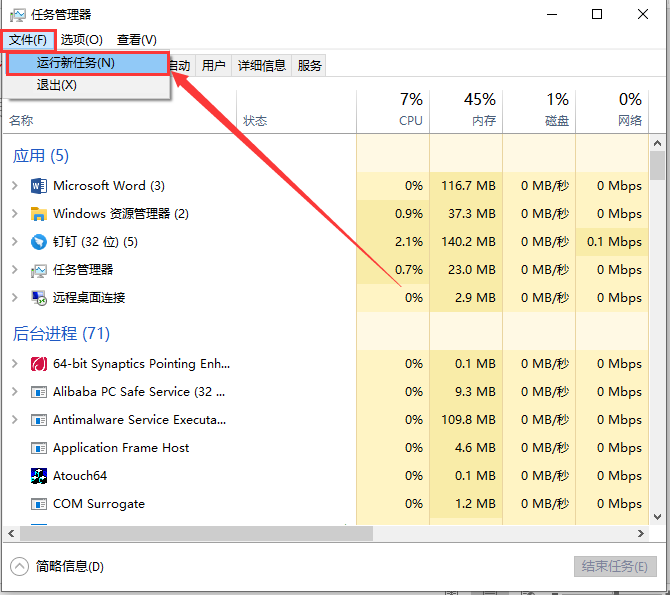The image size is (670, 595).
Task: Expand the 钉钉 (32 位) process group
Action: pyautogui.click(x=14, y=242)
